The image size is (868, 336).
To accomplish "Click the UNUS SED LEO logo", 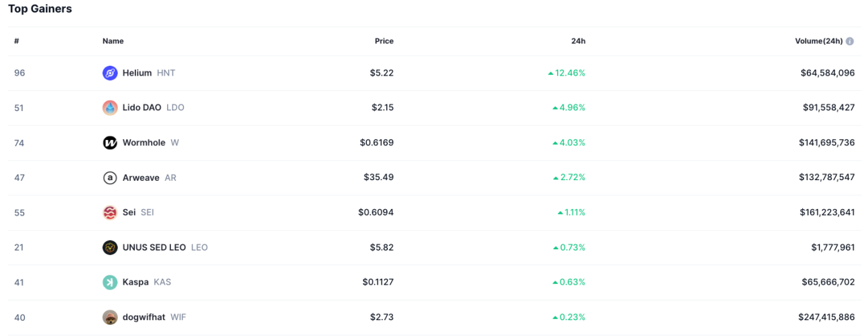I will pos(110,247).
